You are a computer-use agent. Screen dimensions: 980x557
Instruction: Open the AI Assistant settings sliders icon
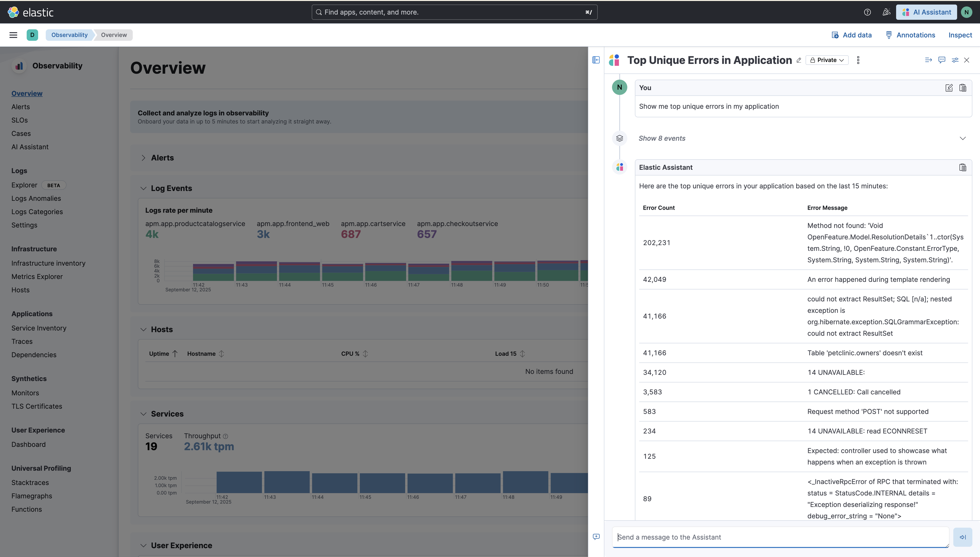tap(955, 60)
